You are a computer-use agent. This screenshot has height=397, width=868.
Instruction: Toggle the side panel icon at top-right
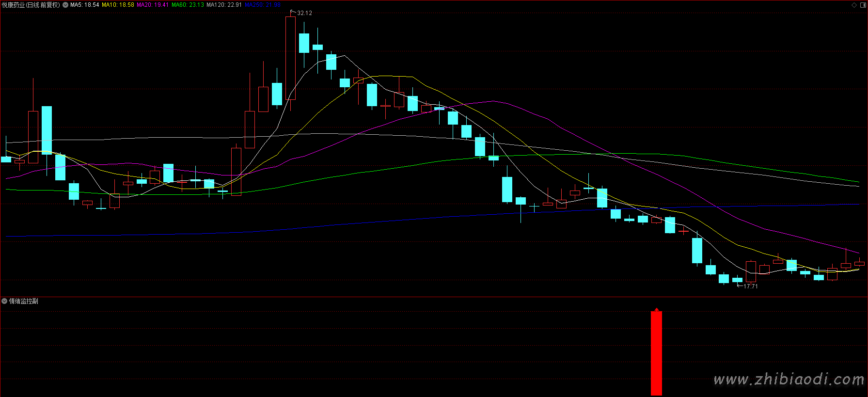(x=862, y=5)
